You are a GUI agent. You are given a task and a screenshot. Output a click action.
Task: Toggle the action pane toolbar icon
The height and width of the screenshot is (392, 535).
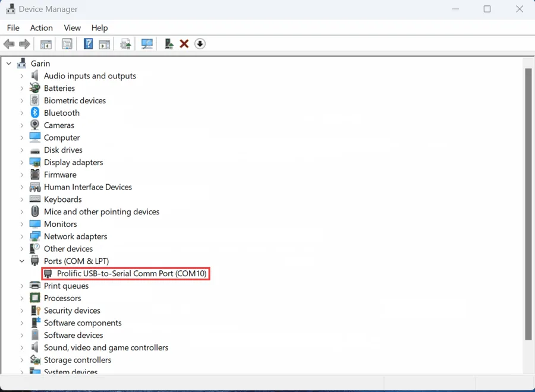[x=105, y=45]
